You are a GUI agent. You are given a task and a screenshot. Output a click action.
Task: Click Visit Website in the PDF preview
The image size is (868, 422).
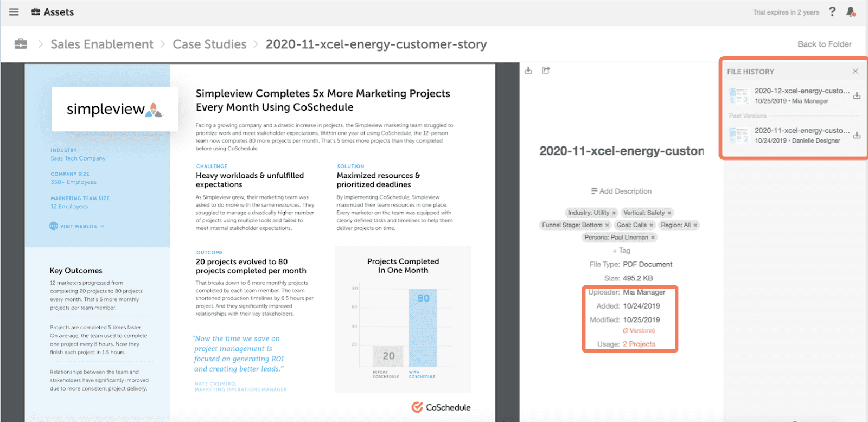[77, 226]
